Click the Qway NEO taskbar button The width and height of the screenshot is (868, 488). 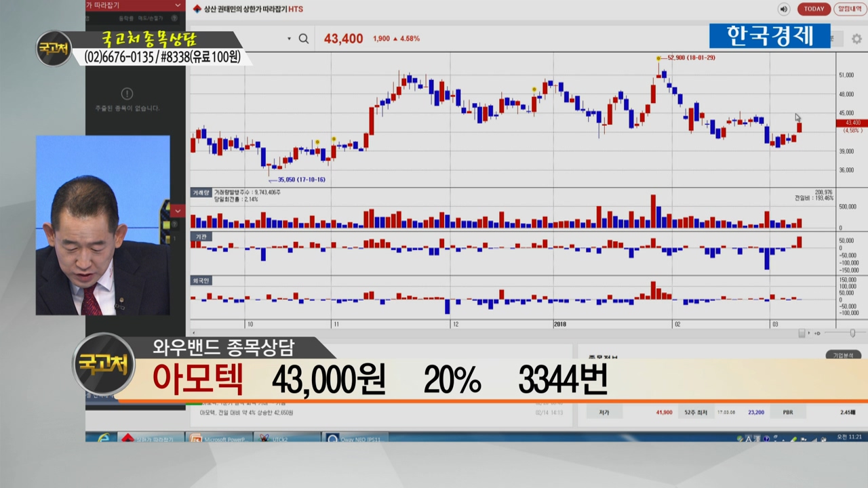point(354,439)
